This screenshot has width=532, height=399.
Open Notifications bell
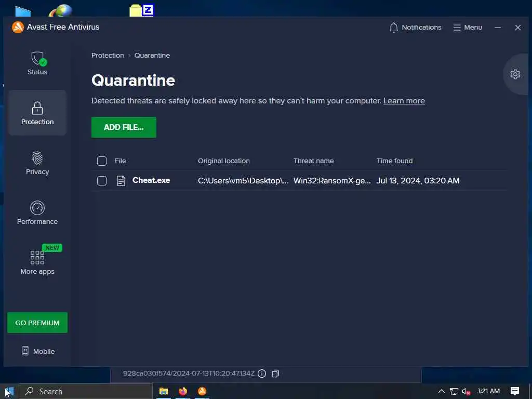[415, 28]
